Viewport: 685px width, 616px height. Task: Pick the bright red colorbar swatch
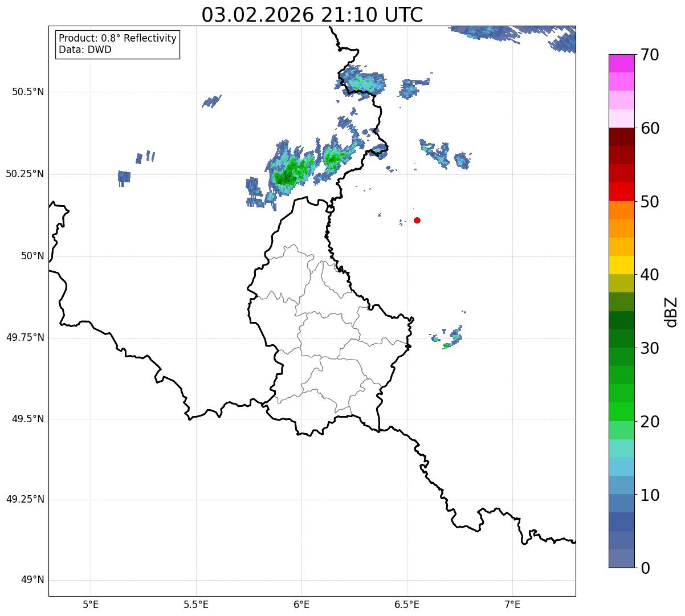pos(621,191)
